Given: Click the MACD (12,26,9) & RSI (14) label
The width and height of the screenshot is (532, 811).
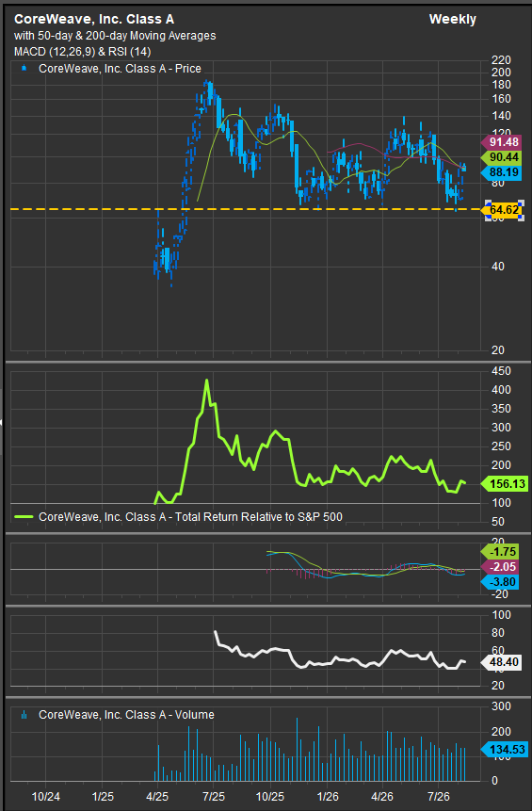Looking at the screenshot, I should pos(82,52).
